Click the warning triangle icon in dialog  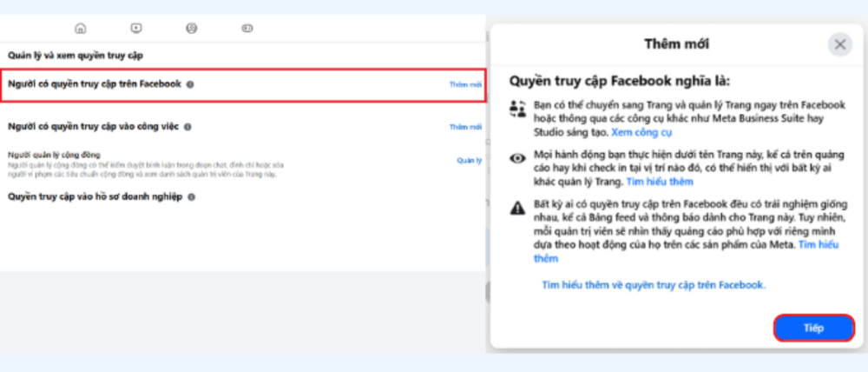517,208
